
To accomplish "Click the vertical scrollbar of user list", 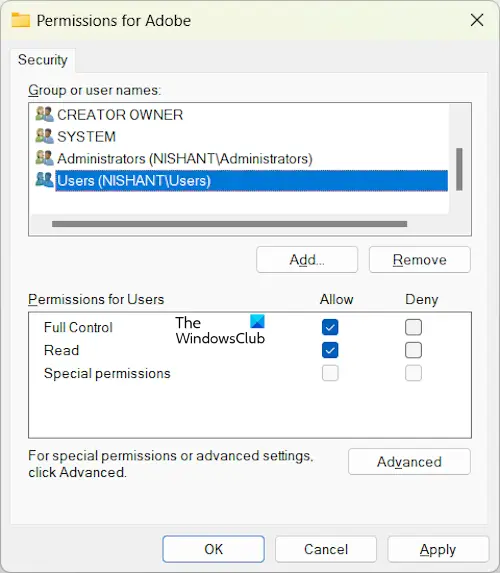I will [x=459, y=169].
